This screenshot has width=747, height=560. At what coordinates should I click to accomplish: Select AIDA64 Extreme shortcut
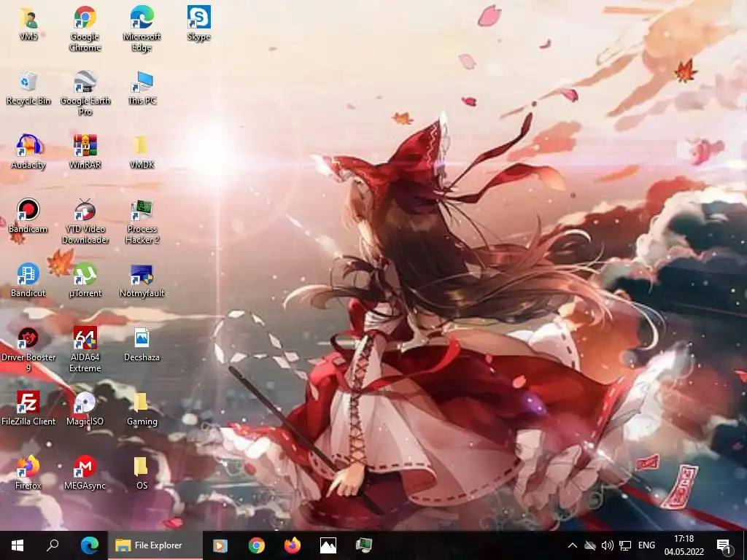pyautogui.click(x=85, y=349)
